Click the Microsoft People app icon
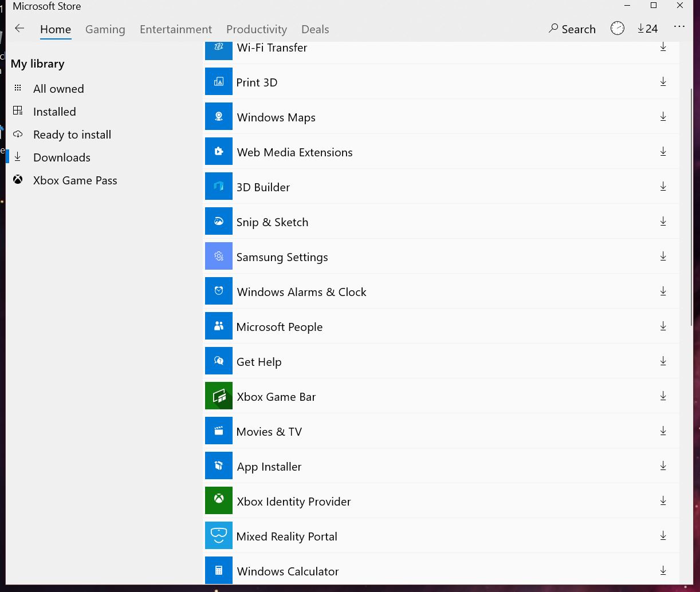 pyautogui.click(x=219, y=326)
